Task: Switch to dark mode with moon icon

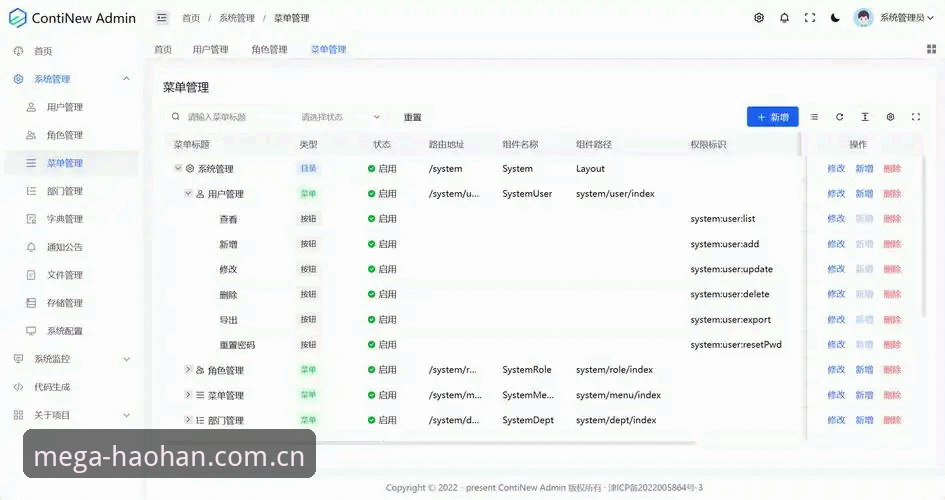Action: click(x=835, y=18)
